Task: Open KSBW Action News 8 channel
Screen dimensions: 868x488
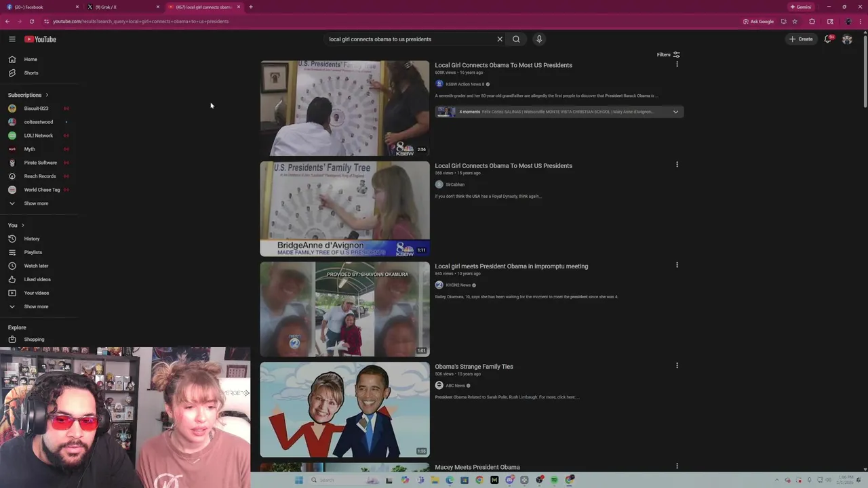Action: pyautogui.click(x=465, y=84)
